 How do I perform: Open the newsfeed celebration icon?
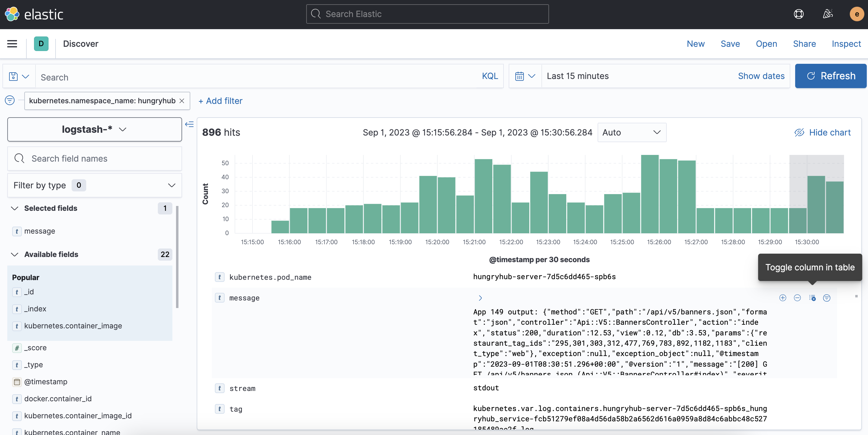pyautogui.click(x=828, y=14)
